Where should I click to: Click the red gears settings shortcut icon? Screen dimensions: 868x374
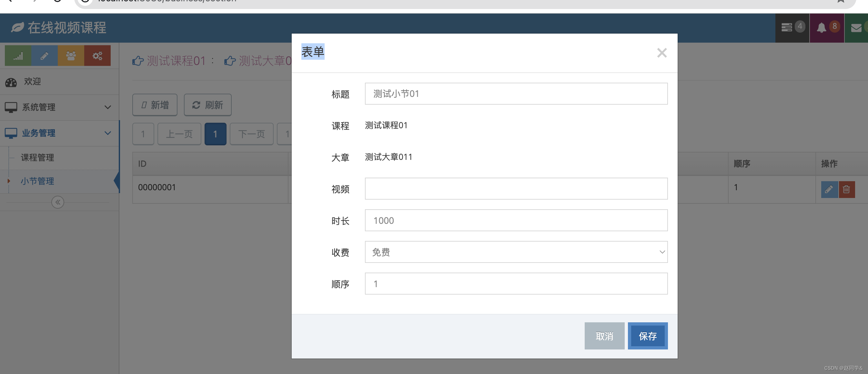point(97,56)
